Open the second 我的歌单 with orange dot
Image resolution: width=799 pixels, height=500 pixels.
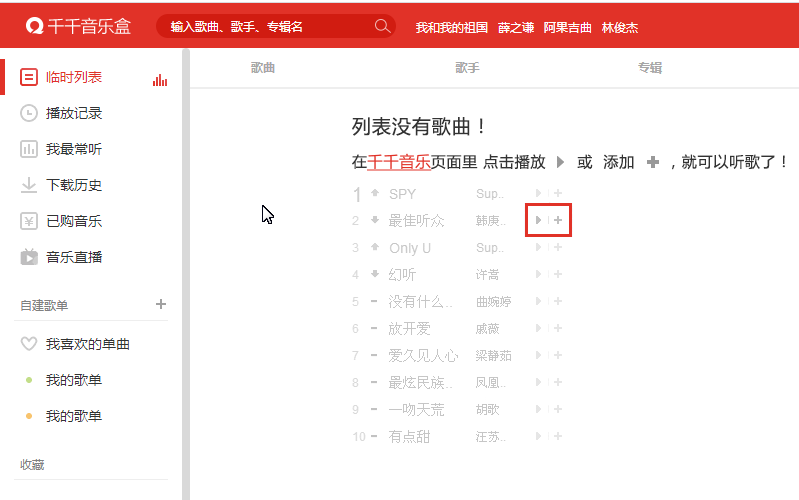click(x=73, y=417)
